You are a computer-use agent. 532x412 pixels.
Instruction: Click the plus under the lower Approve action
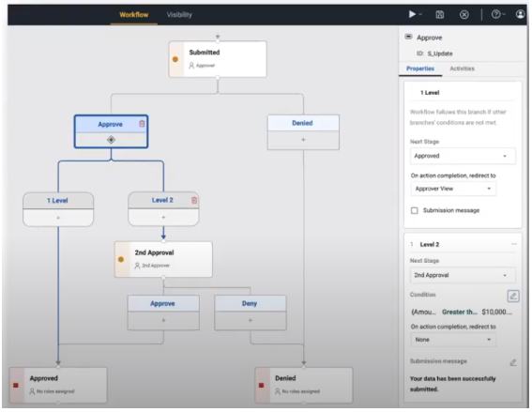(163, 320)
